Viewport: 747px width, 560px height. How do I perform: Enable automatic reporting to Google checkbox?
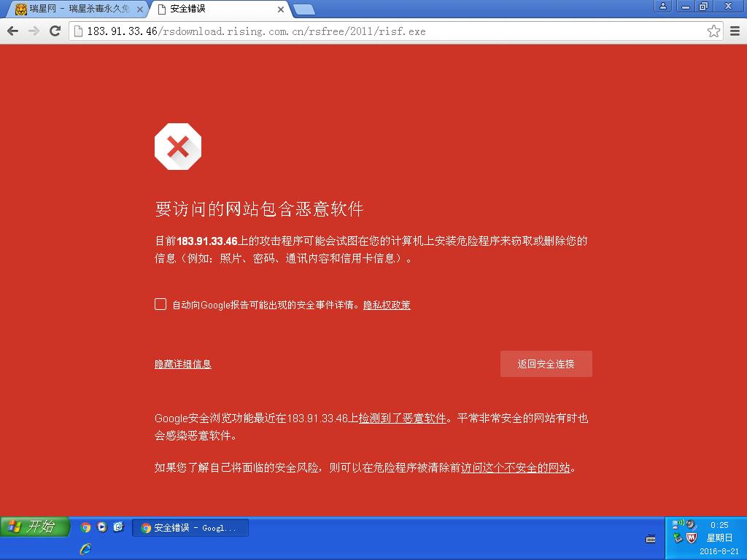(x=160, y=304)
